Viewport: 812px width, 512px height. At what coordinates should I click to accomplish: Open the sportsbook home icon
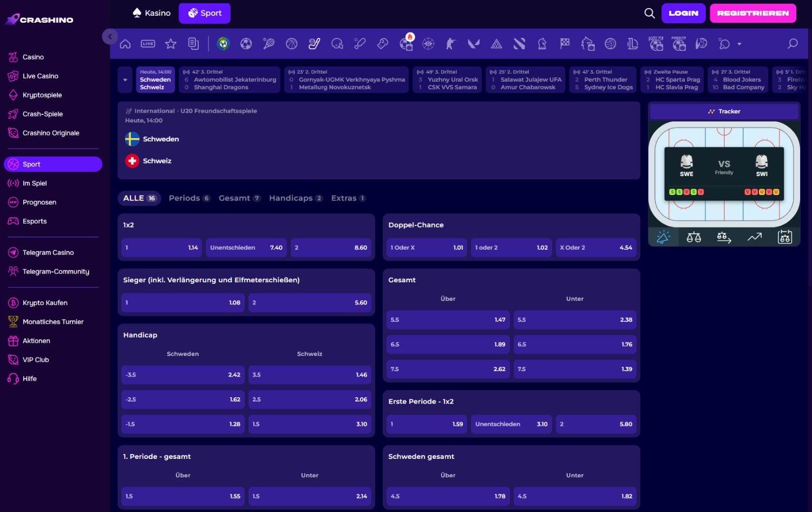(x=125, y=44)
